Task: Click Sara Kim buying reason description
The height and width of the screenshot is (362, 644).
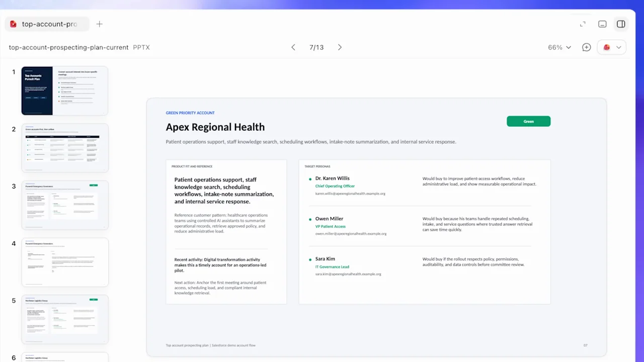Action: coord(473,262)
